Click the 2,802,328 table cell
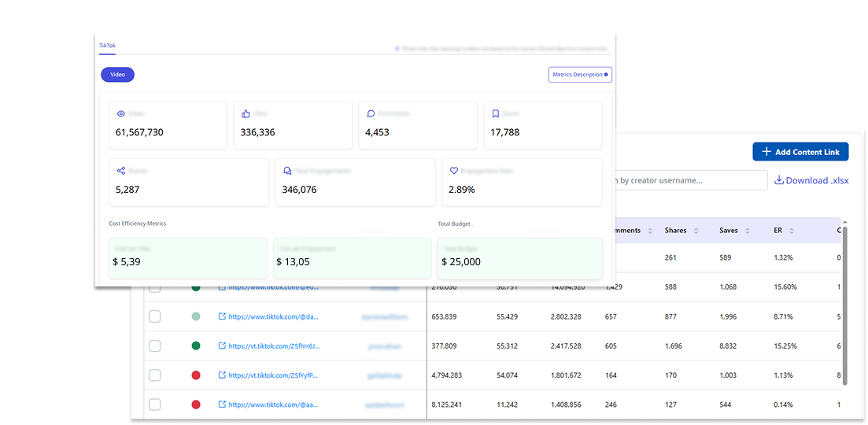 pyautogui.click(x=566, y=316)
